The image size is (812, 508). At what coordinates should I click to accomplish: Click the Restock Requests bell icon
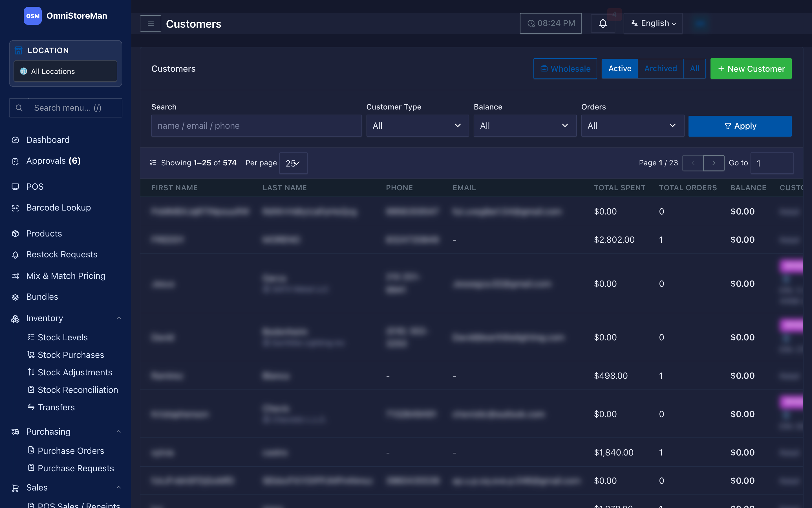pos(16,255)
